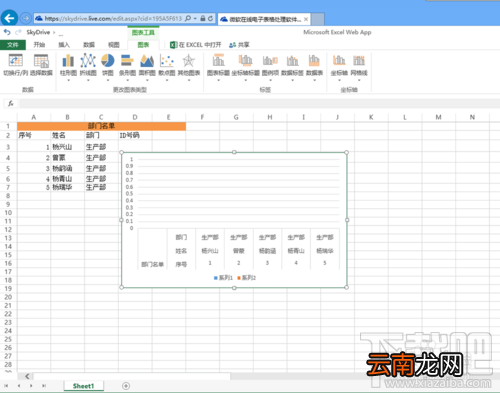
Task: Select row header 10
Action: pos(8,213)
